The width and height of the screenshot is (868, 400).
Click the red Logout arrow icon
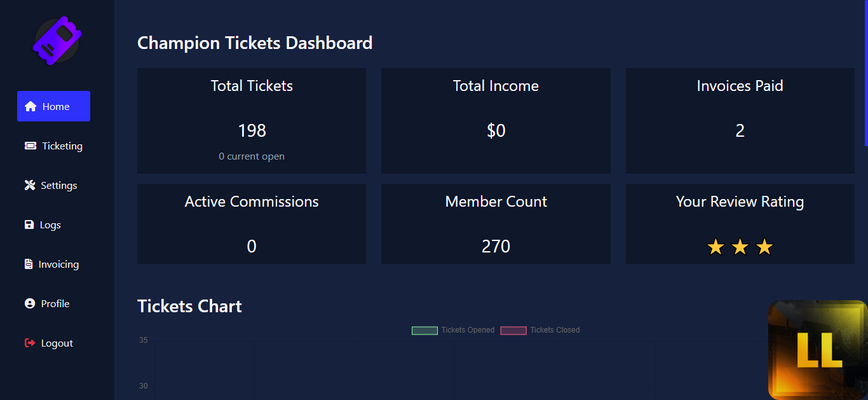30,343
